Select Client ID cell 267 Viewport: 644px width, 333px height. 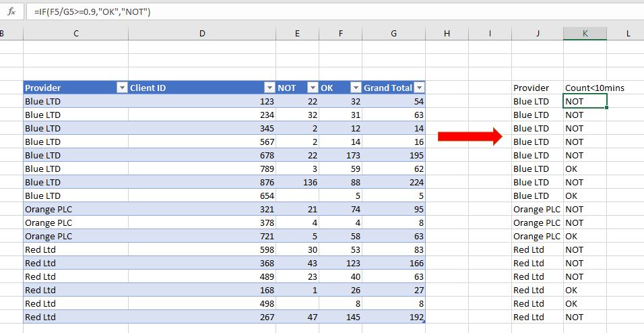[202, 317]
